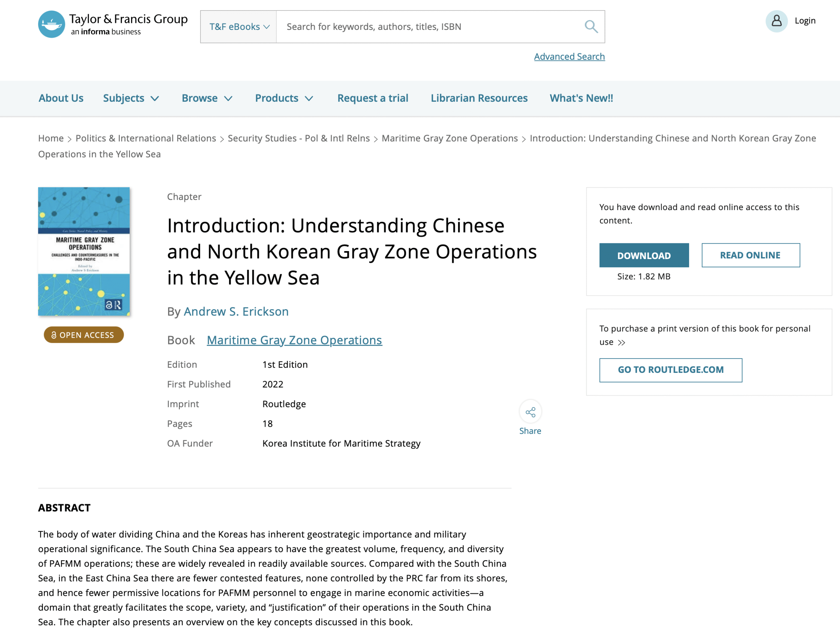The height and width of the screenshot is (630, 840).
Task: Open the T&F eBooks dropdown
Action: 239,27
